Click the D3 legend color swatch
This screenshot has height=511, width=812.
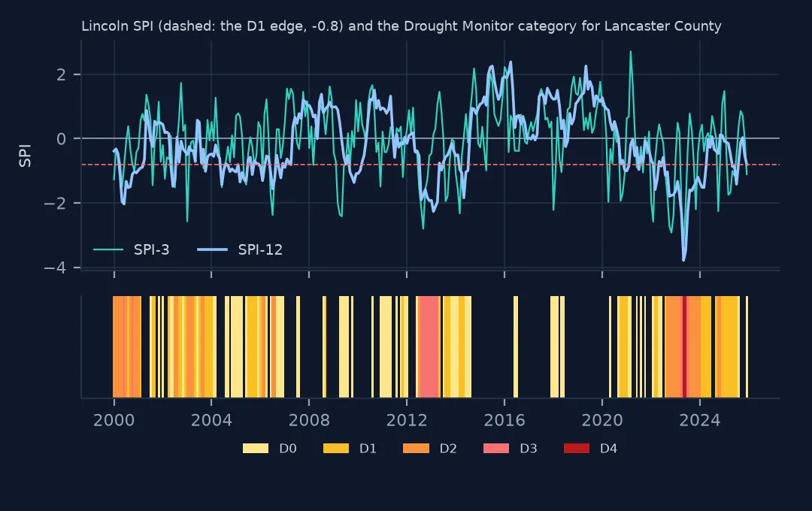pos(496,449)
